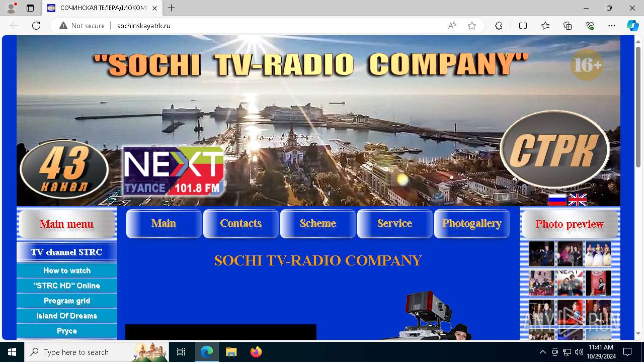Activate Read aloud icon in address bar
This screenshot has height=362, width=644.
tap(452, 26)
